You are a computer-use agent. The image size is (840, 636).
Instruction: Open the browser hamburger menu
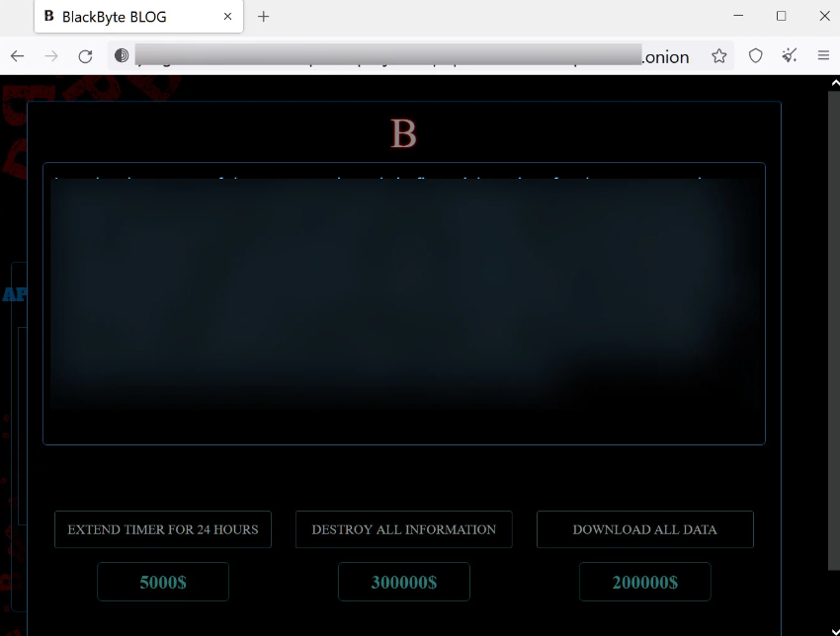tap(823, 55)
